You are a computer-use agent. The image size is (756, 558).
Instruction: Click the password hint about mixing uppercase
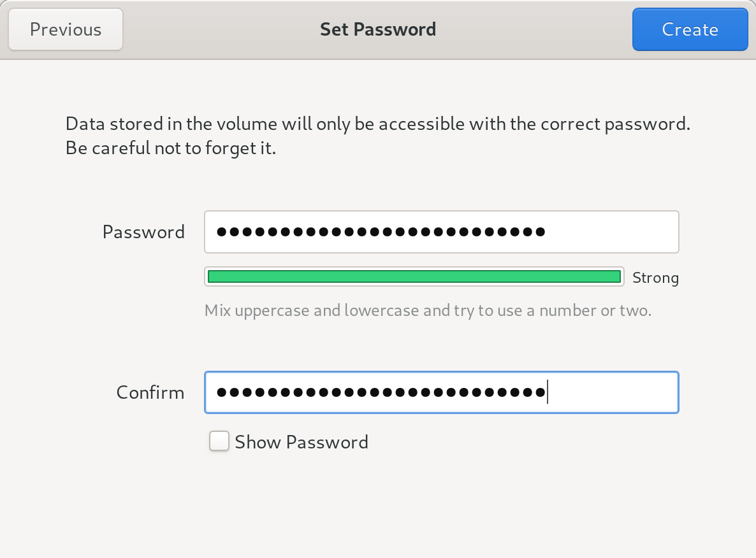coord(427,310)
